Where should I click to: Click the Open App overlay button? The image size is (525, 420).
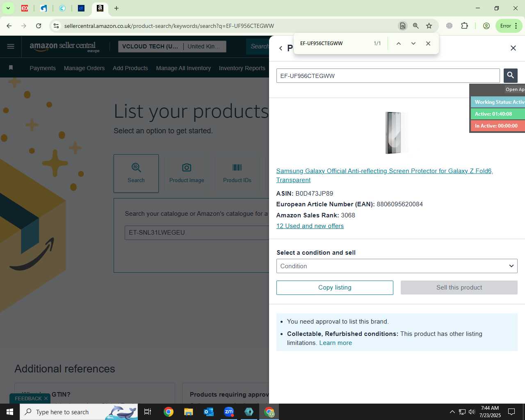(x=515, y=89)
